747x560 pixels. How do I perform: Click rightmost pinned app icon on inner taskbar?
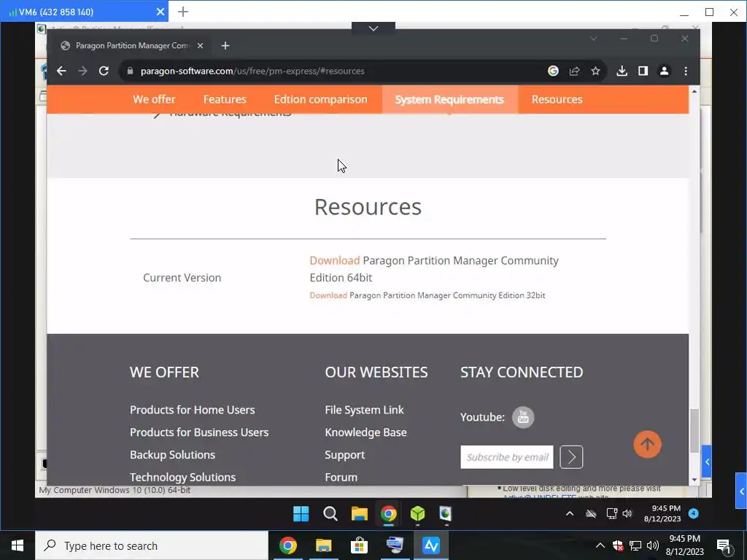pyautogui.click(x=446, y=514)
